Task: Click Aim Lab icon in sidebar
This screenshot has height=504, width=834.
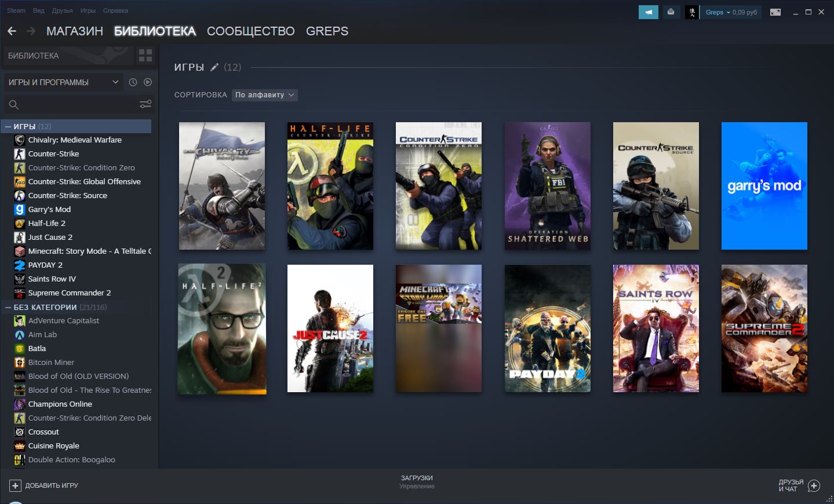Action: 20,334
